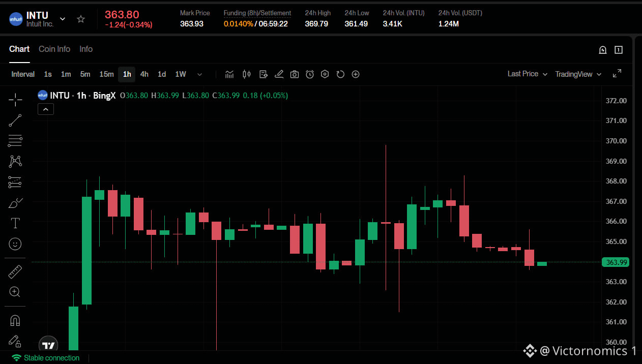The width and height of the screenshot is (642, 364).
Task: Open chart templates icon
Action: click(264, 74)
